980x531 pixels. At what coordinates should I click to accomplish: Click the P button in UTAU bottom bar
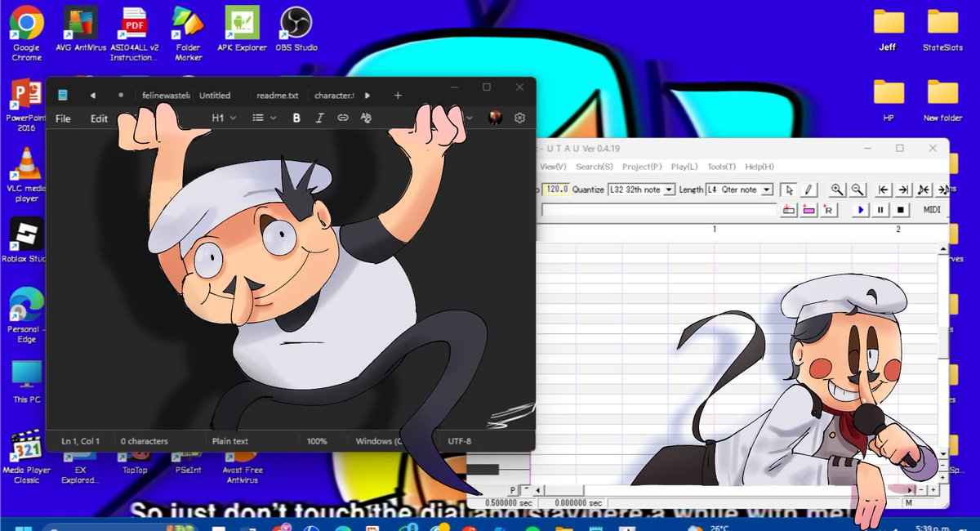tap(513, 489)
